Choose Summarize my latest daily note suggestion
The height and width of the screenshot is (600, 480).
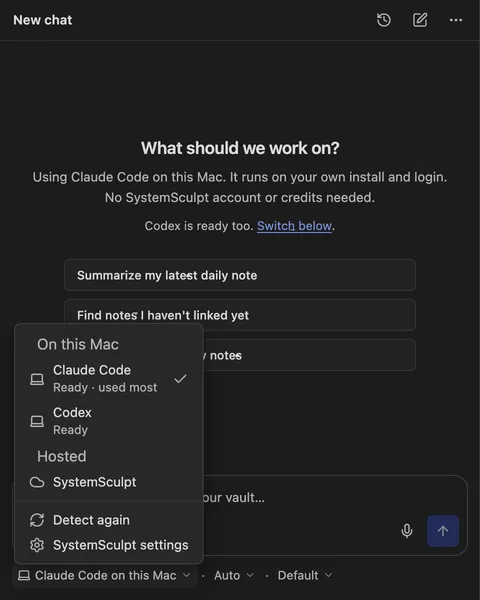point(240,275)
